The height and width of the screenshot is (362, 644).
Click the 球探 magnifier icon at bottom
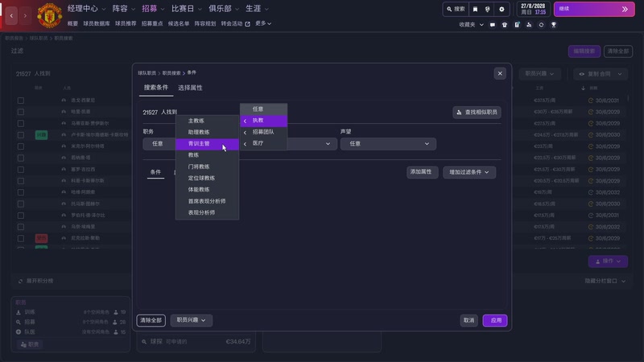144,341
